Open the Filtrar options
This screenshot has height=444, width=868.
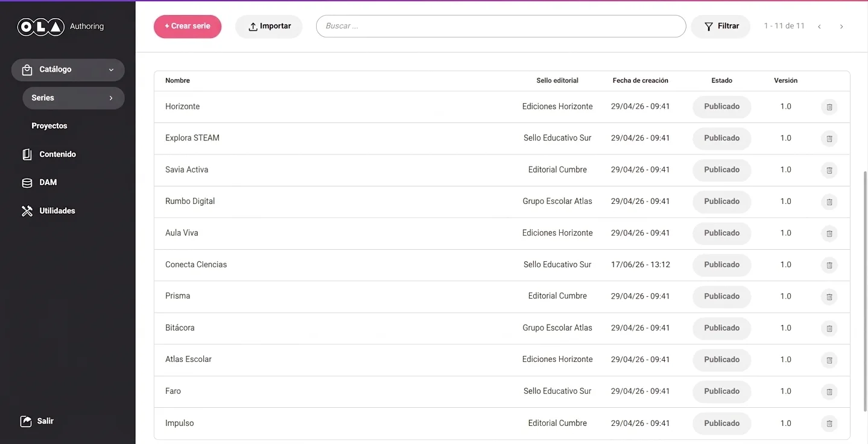pos(721,27)
